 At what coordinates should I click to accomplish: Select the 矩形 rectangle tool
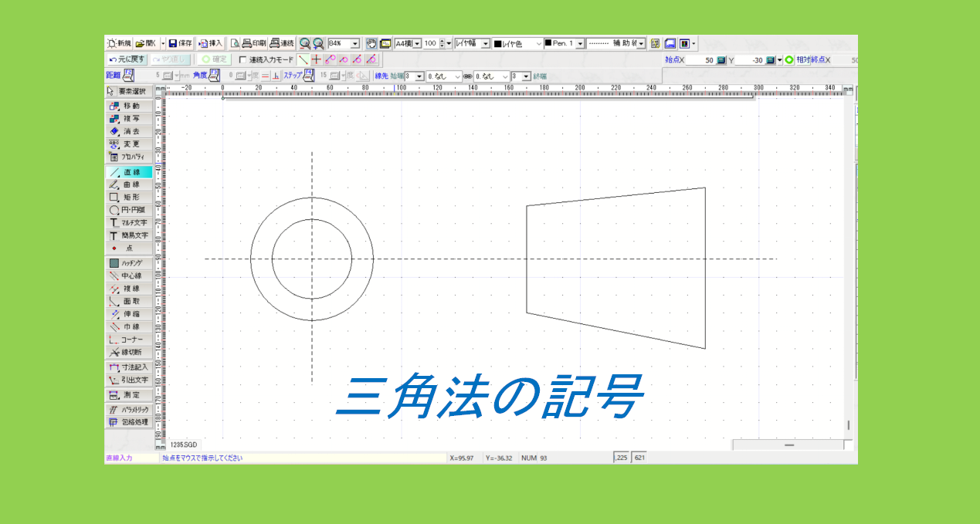pos(127,198)
